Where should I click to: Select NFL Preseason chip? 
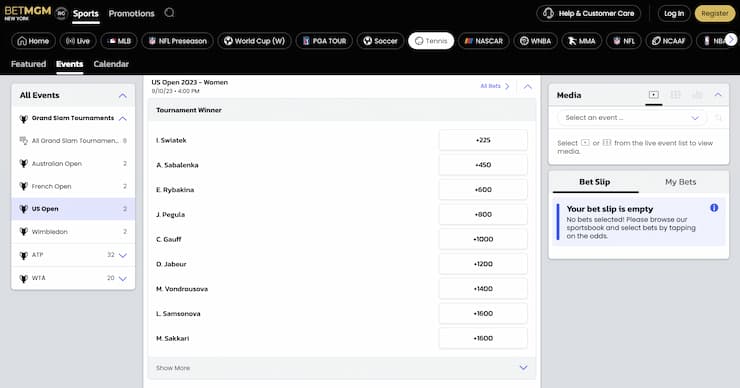[177, 41]
